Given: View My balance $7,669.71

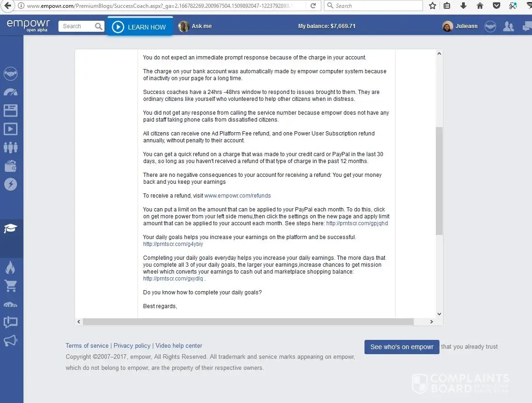Looking at the screenshot, I should [327, 26].
